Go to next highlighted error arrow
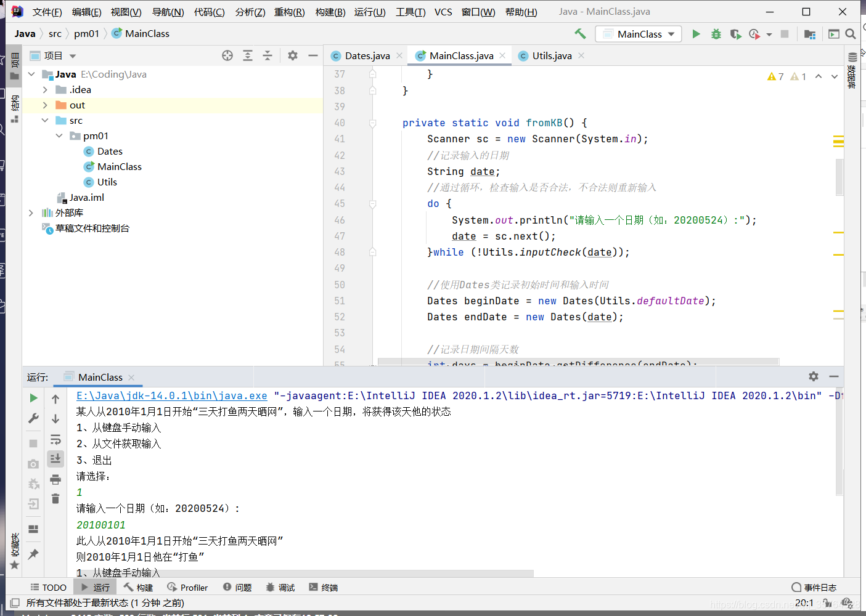866x616 pixels. point(835,76)
